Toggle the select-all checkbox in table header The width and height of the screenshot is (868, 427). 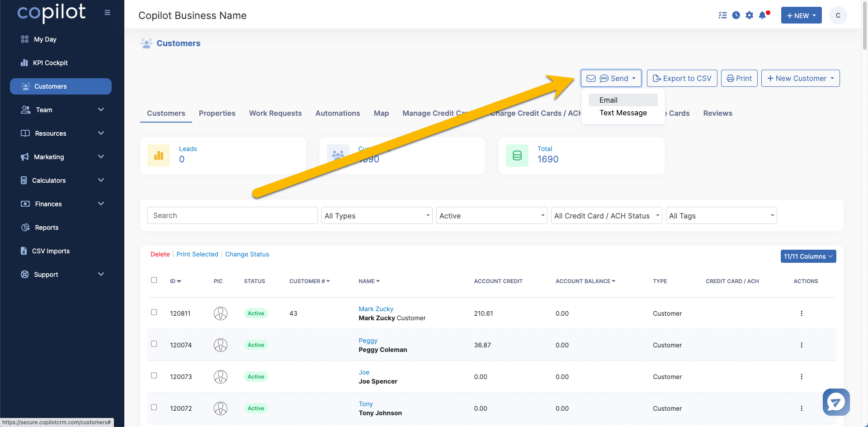point(154,280)
